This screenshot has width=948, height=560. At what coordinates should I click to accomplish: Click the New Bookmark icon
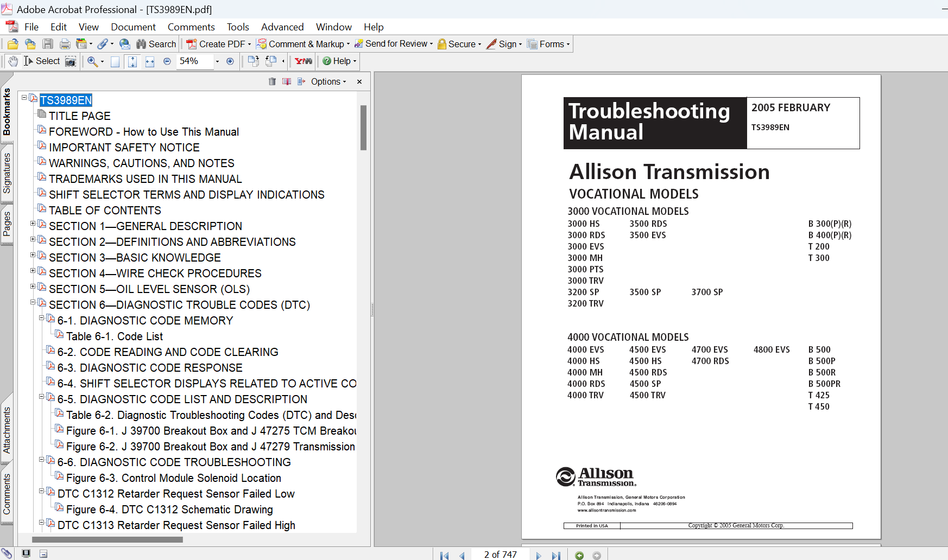point(287,81)
